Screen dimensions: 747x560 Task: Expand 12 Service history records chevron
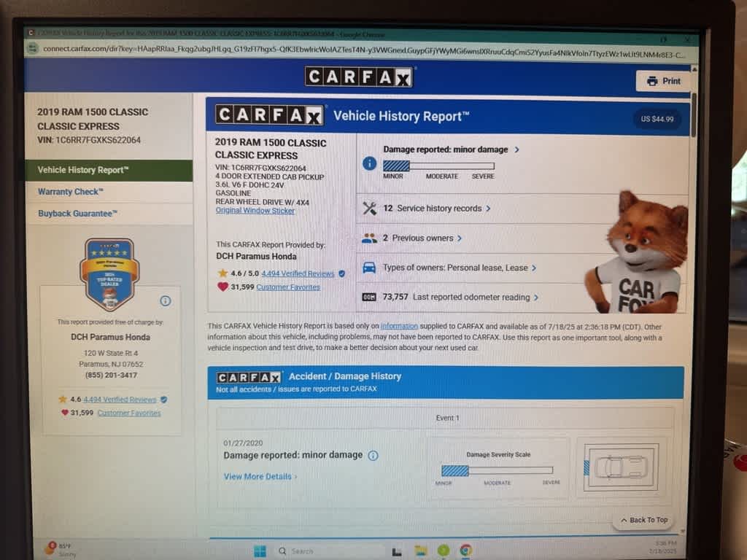[x=488, y=209]
